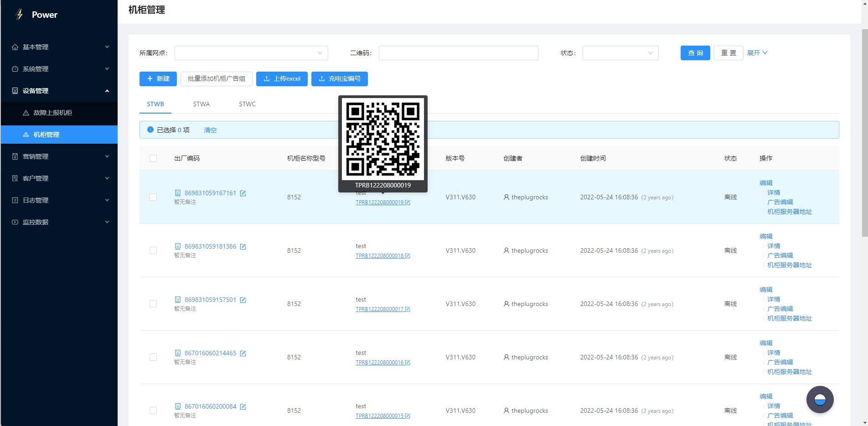Click device icon before 869831059167161
This screenshot has height=426, width=868.
(x=178, y=193)
